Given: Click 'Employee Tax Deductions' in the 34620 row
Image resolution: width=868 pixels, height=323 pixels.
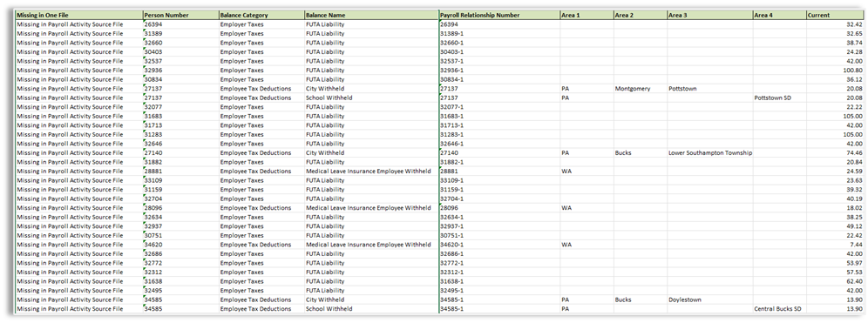Looking at the screenshot, I should tap(261, 244).
